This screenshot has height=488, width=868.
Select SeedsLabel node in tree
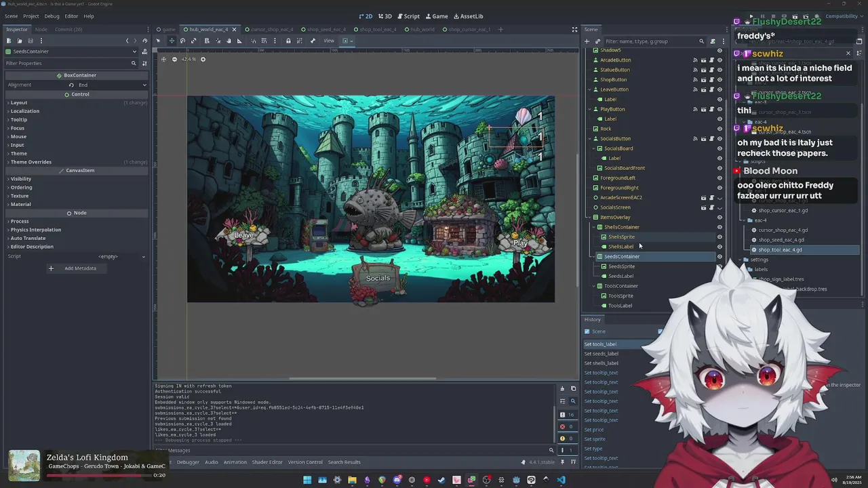click(620, 276)
